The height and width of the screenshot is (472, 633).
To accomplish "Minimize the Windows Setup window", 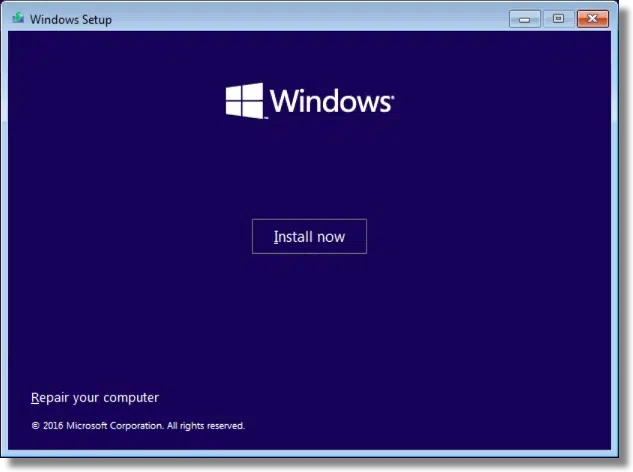I will click(524, 19).
